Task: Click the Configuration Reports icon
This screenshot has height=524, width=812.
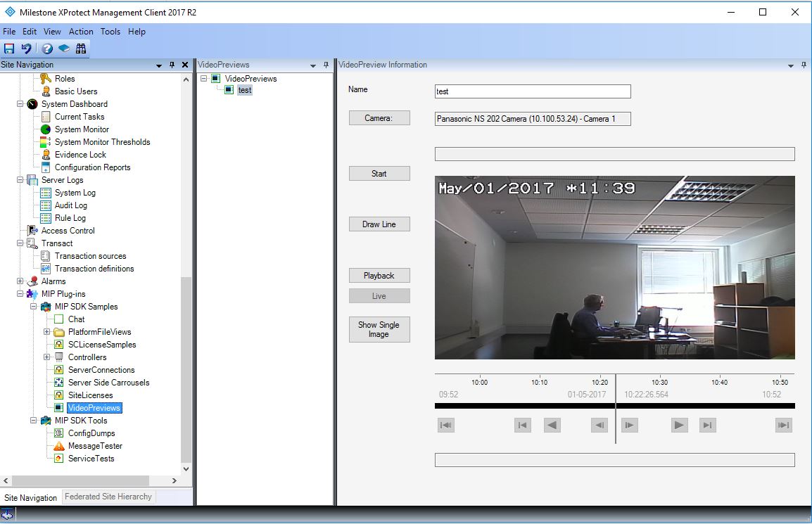Action: (46, 167)
